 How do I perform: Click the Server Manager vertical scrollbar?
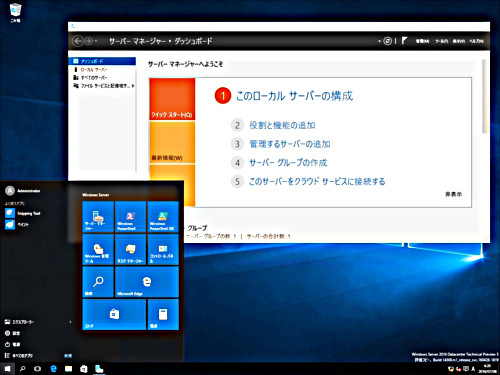485,97
